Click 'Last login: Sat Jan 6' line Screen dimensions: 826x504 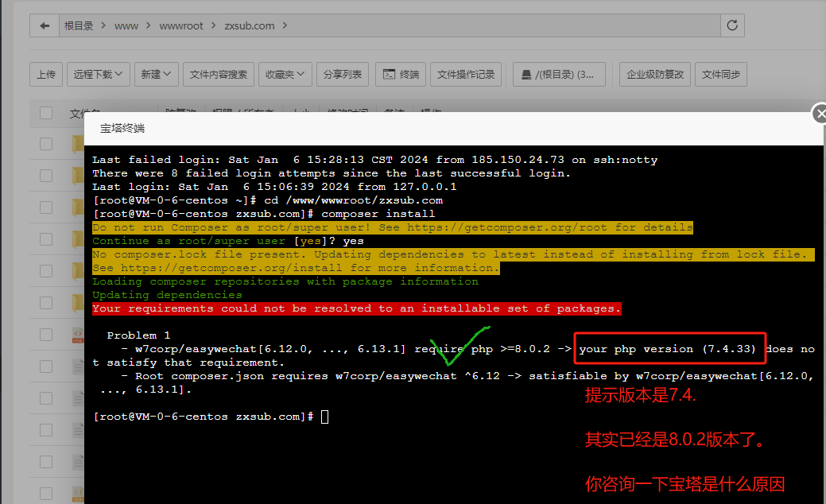coord(274,187)
